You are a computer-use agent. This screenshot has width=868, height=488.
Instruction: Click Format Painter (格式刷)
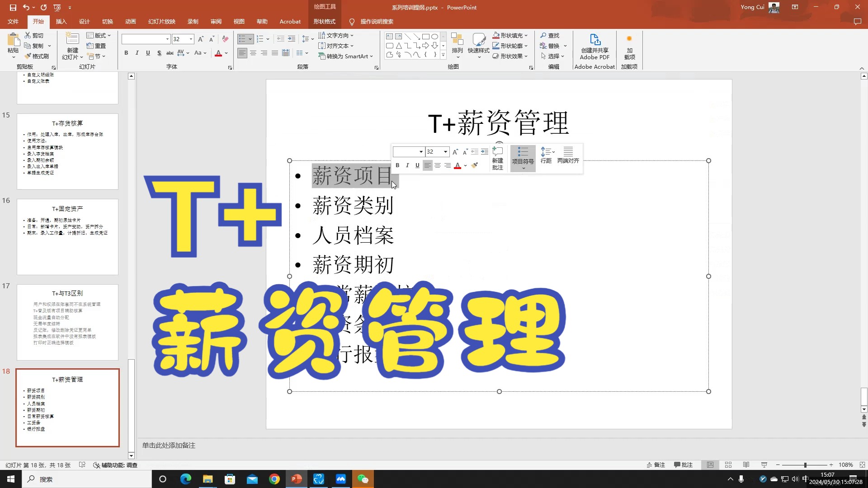tap(37, 56)
